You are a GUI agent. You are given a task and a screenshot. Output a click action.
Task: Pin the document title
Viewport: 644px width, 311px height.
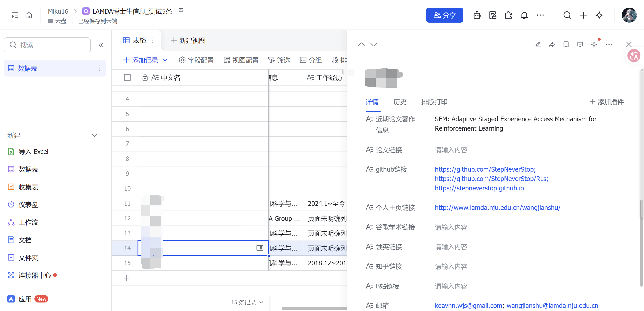pyautogui.click(x=181, y=11)
